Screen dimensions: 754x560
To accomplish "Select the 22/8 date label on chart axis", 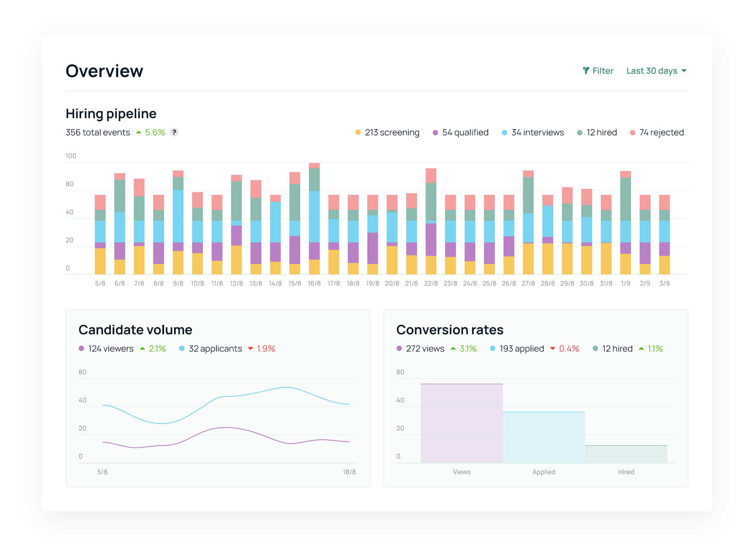I will pyautogui.click(x=431, y=283).
